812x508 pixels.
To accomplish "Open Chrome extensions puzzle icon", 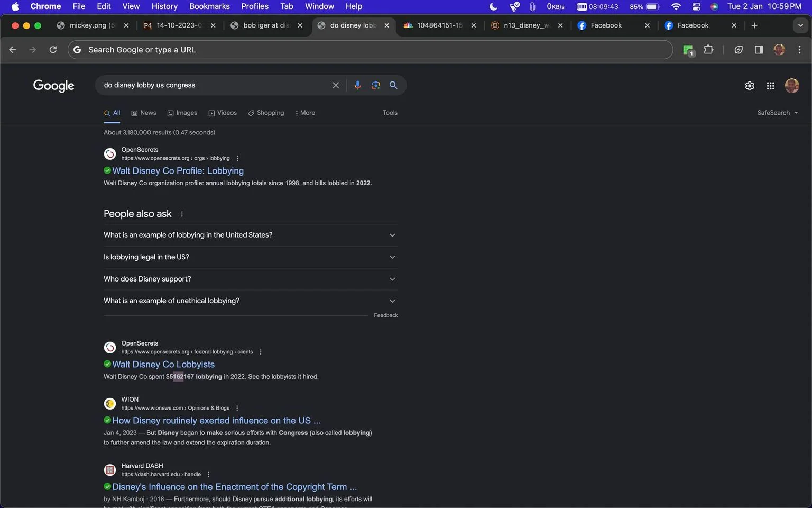I will (708, 50).
